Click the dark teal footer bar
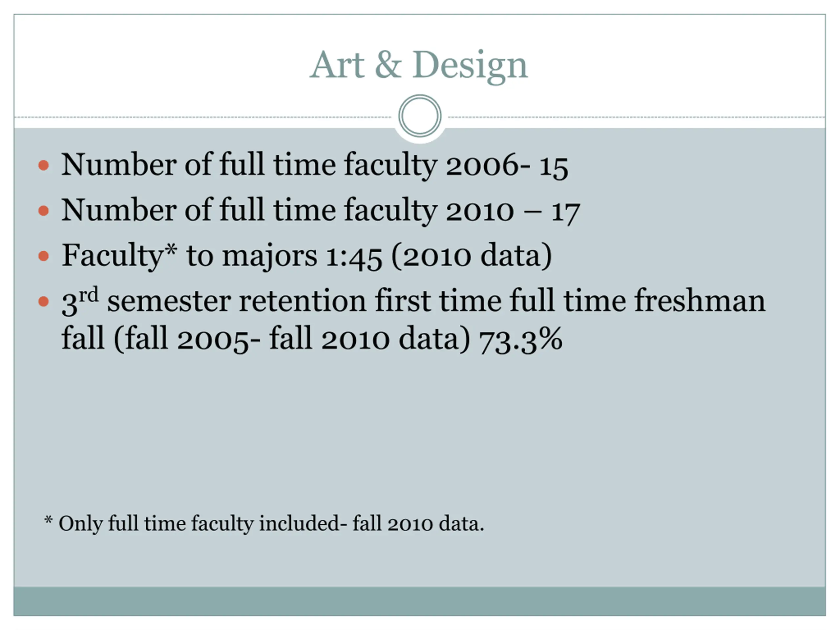 (420, 601)
